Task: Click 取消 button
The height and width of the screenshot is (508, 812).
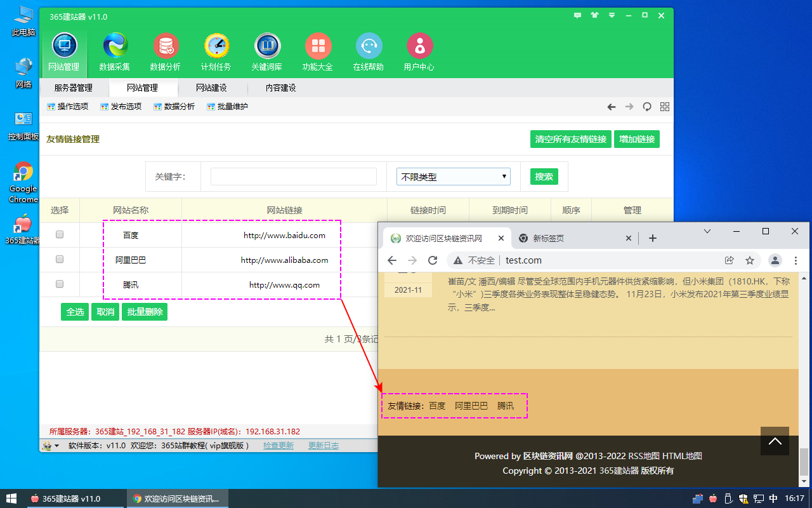Action: pos(105,312)
